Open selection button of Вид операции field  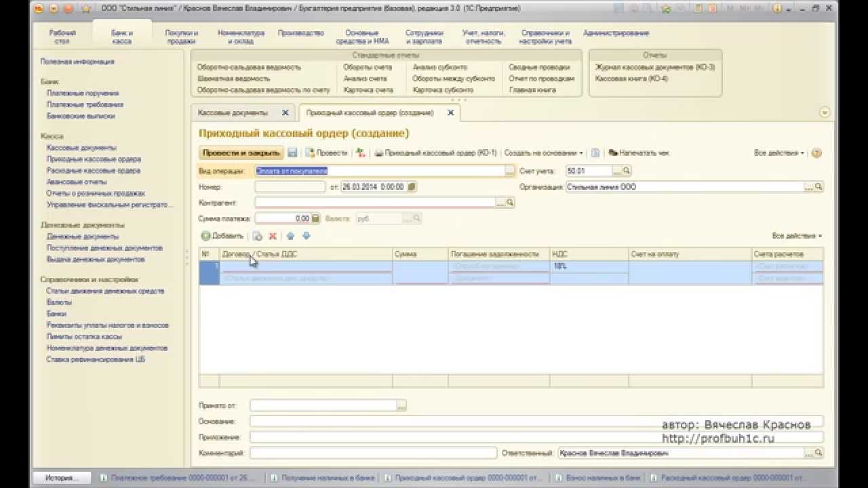pos(510,171)
